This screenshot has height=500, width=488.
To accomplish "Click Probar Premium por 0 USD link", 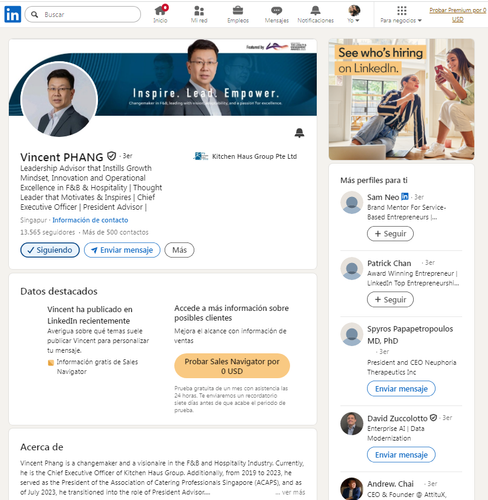I will [x=458, y=15].
